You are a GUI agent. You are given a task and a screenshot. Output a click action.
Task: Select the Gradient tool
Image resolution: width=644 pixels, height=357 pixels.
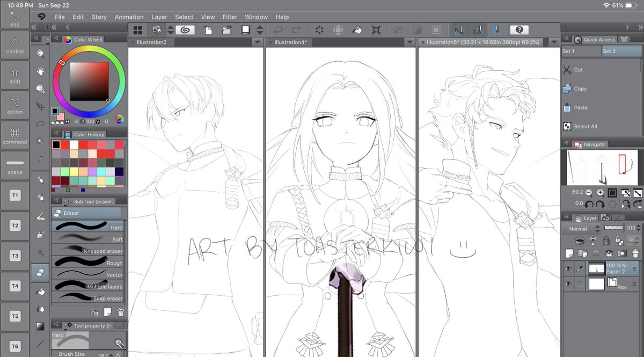40,326
